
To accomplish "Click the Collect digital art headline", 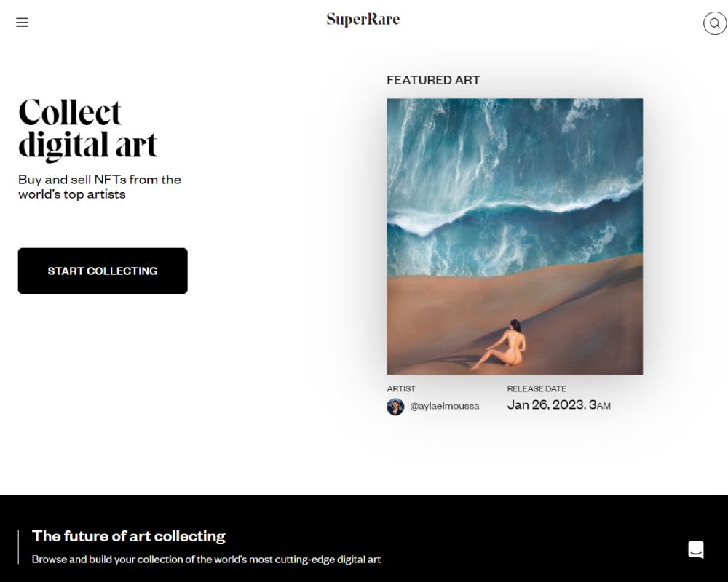I will point(88,129).
